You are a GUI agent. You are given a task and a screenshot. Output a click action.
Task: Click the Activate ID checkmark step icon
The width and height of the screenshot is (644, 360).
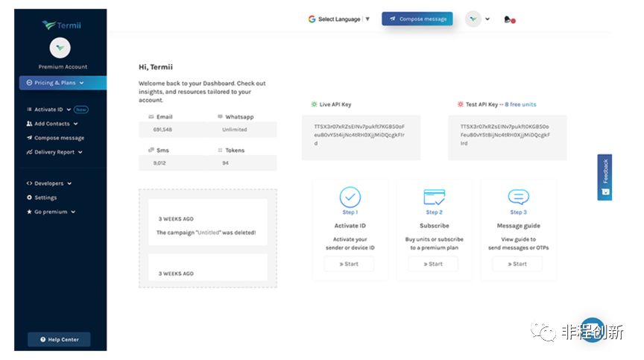pyautogui.click(x=350, y=197)
